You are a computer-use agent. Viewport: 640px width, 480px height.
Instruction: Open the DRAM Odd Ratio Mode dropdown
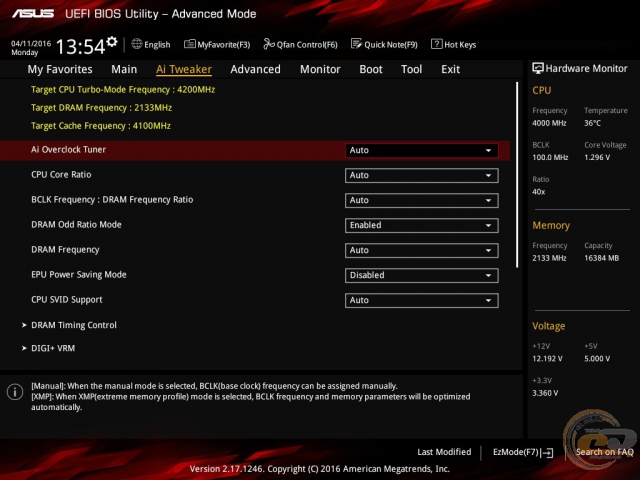tap(421, 225)
